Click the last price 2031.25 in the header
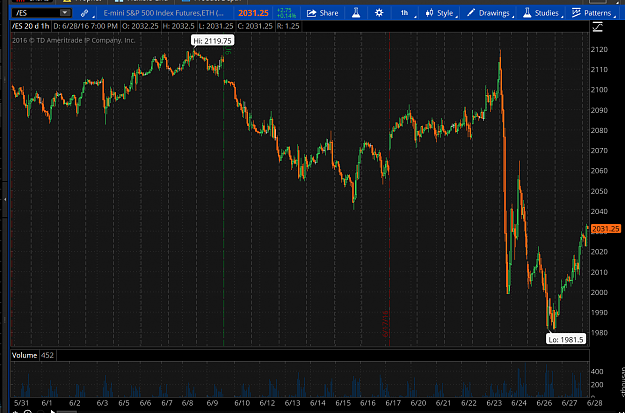 point(254,13)
